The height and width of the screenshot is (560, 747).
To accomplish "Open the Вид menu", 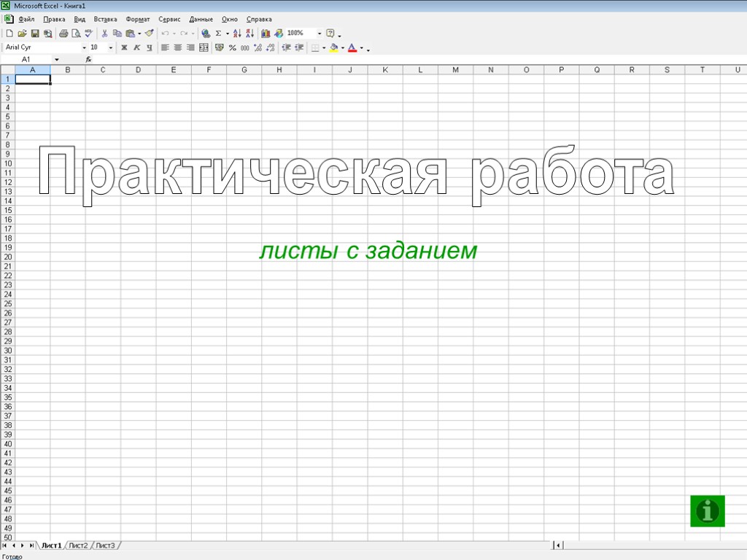I will [80, 19].
